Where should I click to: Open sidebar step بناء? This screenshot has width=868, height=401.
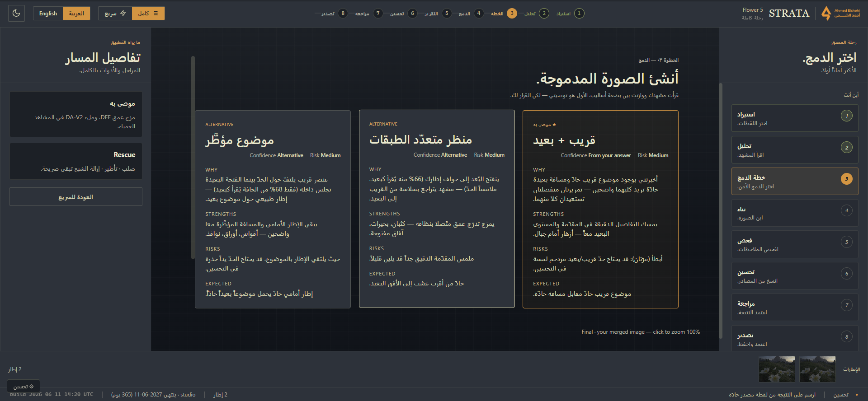pyautogui.click(x=795, y=213)
